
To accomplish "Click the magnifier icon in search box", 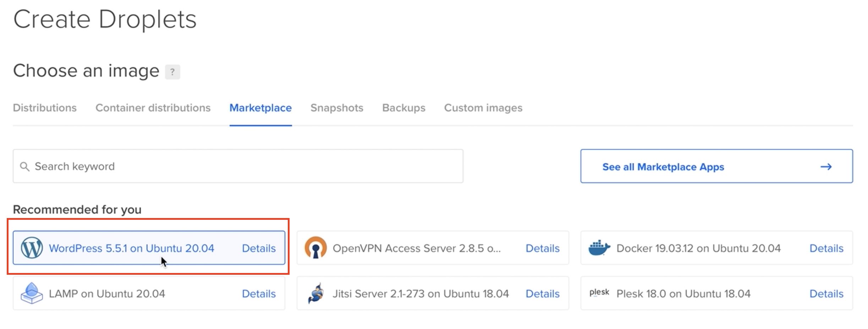I will point(24,166).
